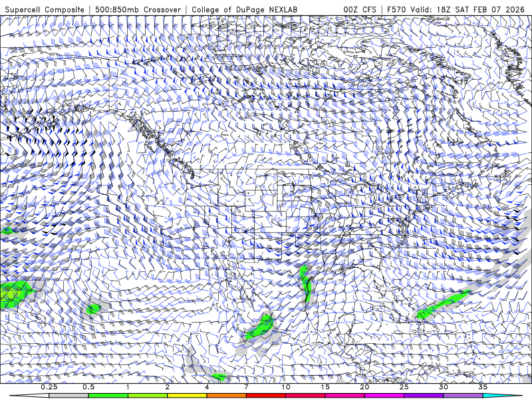Click the light green 1–2 legend swatch
This screenshot has height=399, width=532.
147,396
